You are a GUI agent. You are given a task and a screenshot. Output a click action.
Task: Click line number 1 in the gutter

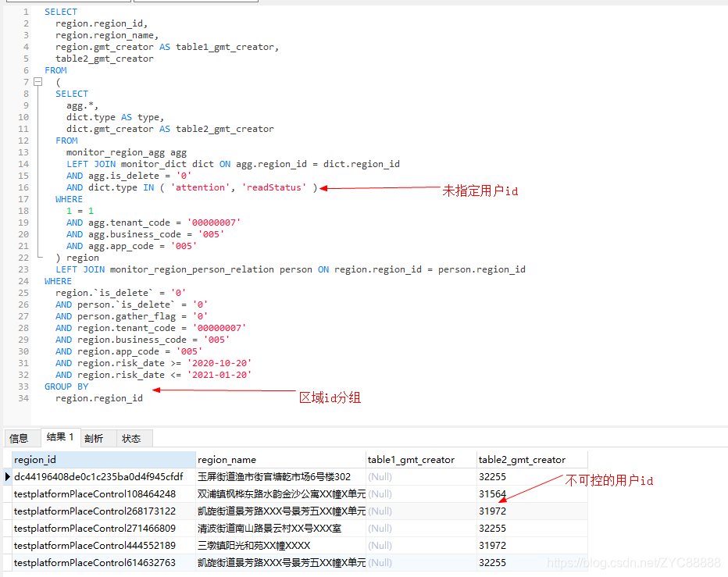tap(26, 12)
